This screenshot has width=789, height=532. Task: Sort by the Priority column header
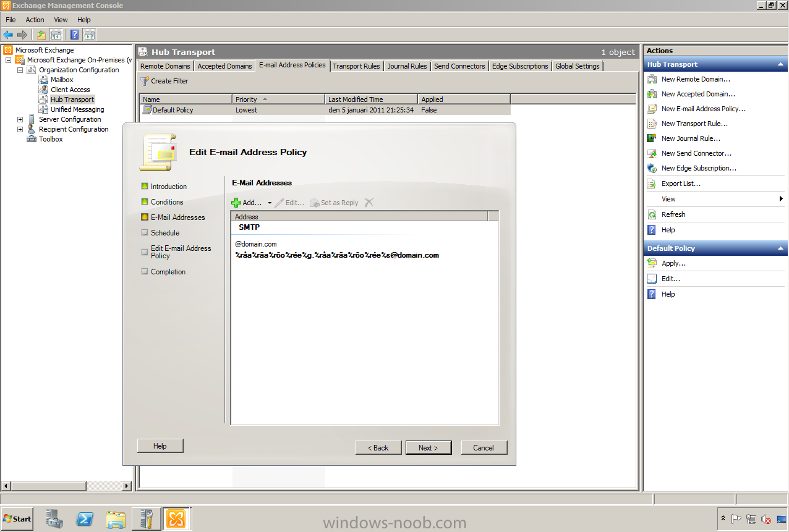pyautogui.click(x=278, y=99)
